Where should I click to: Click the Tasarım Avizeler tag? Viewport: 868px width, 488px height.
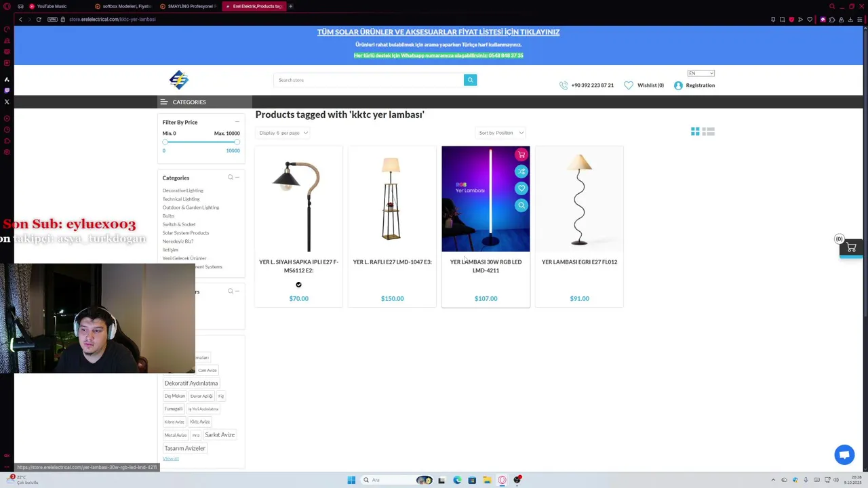tap(184, 448)
